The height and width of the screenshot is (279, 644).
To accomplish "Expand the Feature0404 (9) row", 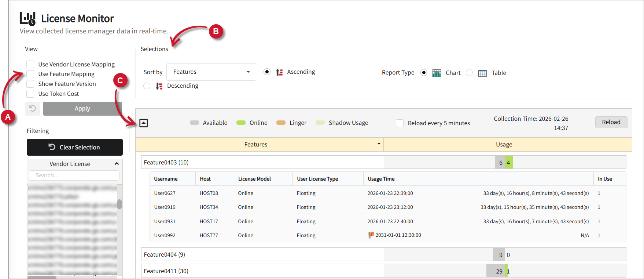I will (x=262, y=254).
